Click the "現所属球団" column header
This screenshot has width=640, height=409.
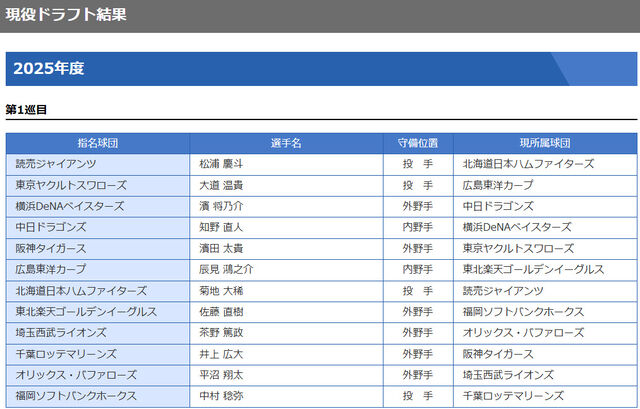coord(545,143)
